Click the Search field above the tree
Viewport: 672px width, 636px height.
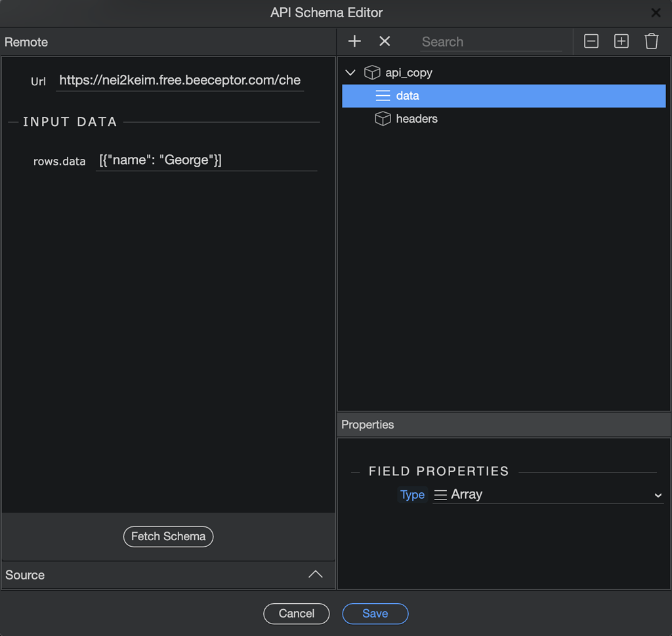point(491,41)
